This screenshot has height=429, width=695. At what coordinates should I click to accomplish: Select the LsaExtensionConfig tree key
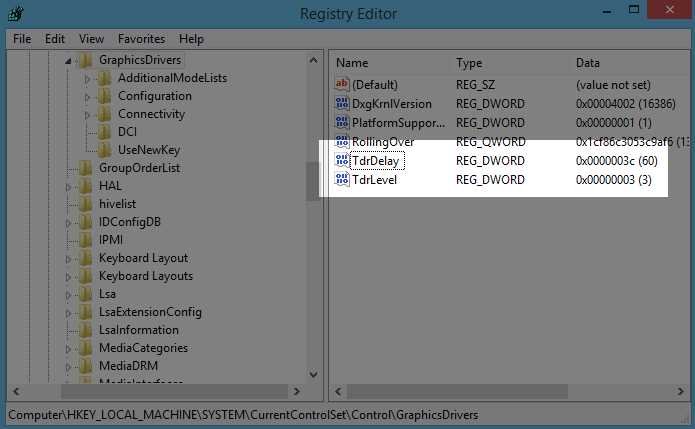[x=150, y=312]
